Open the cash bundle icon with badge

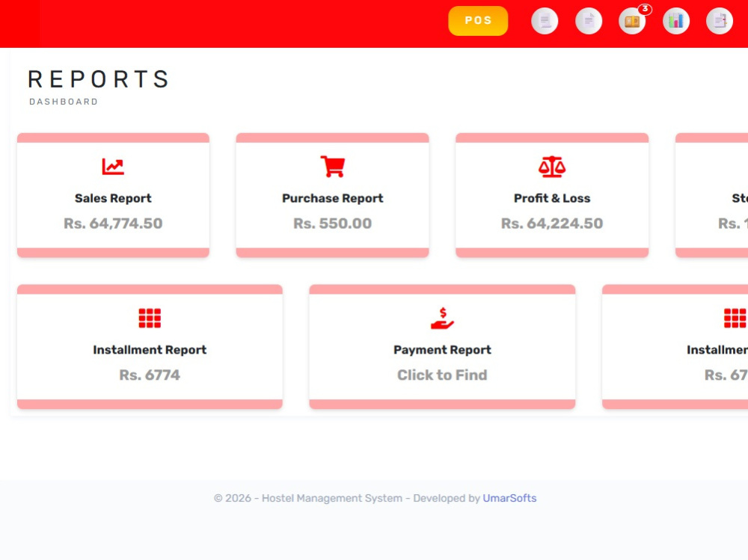pyautogui.click(x=632, y=21)
